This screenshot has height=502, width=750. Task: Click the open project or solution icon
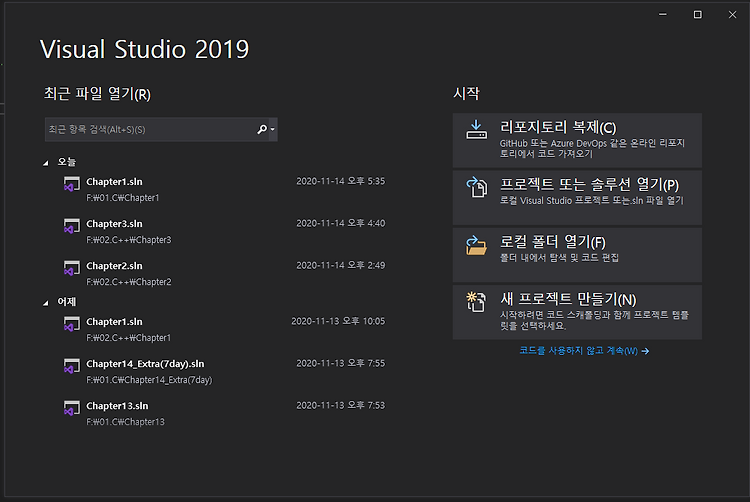(476, 187)
